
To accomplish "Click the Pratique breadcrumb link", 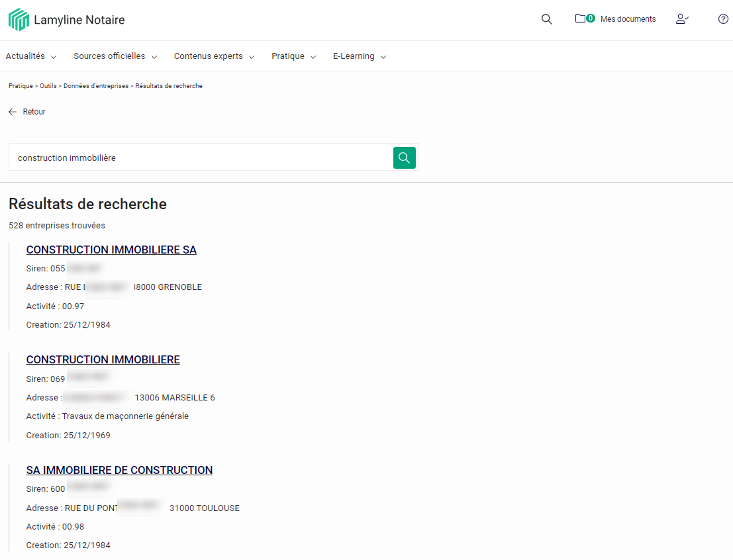I will 21,86.
